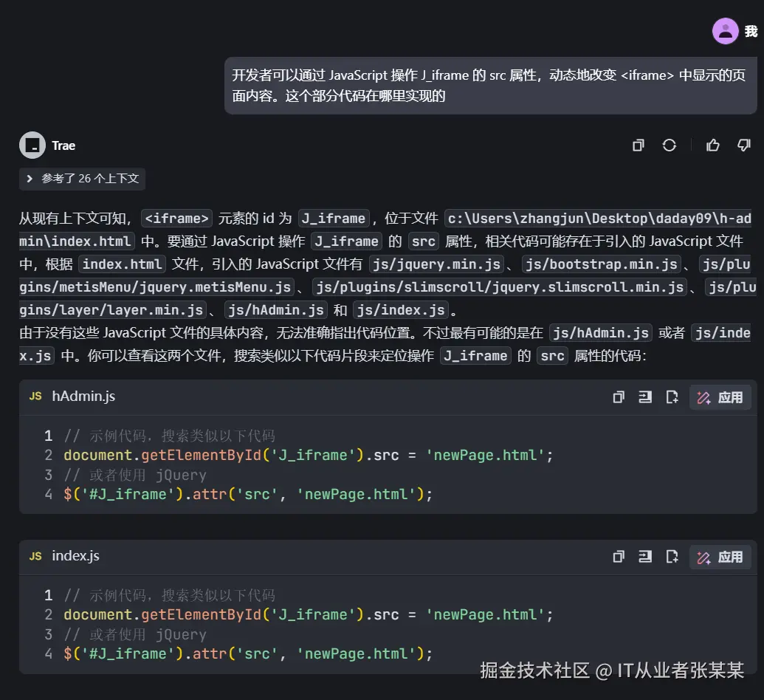Copy the index.js code block
The width and height of the screenshot is (764, 700).
click(619, 557)
